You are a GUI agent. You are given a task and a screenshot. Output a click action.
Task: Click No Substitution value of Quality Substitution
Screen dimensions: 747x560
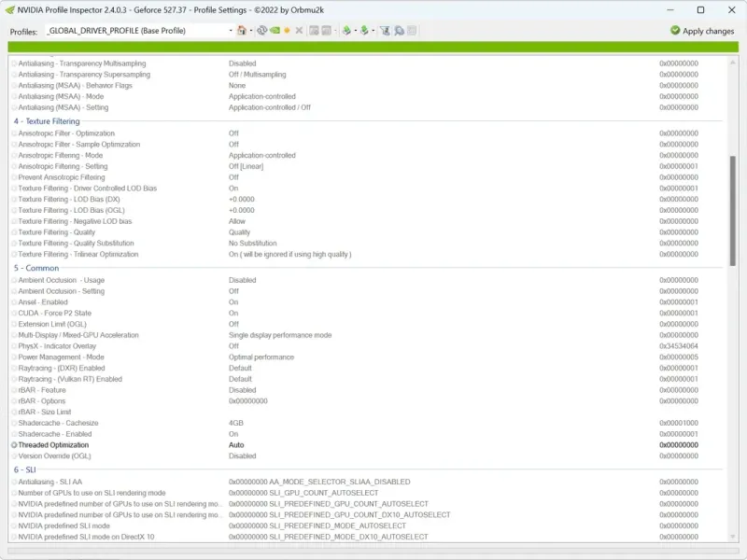click(x=252, y=244)
